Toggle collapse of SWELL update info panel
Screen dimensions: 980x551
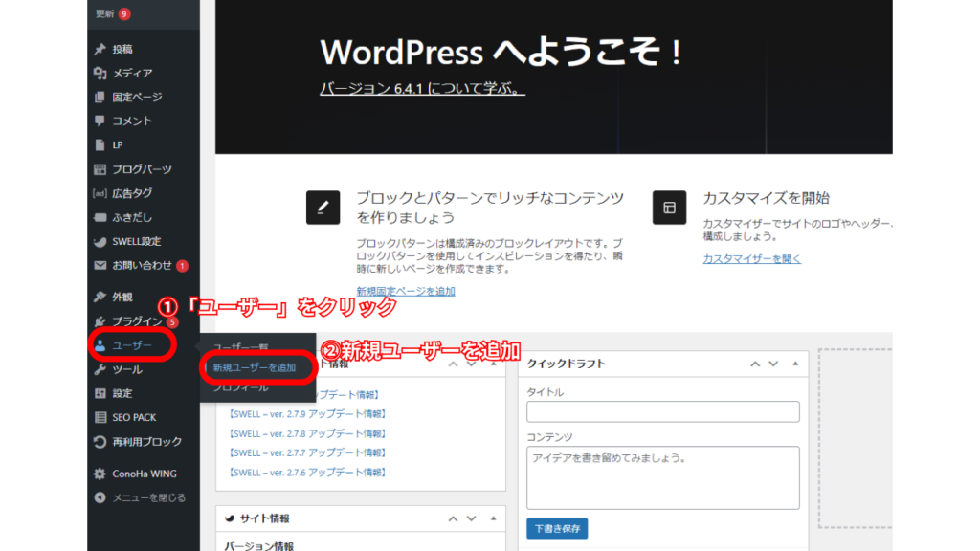click(493, 364)
